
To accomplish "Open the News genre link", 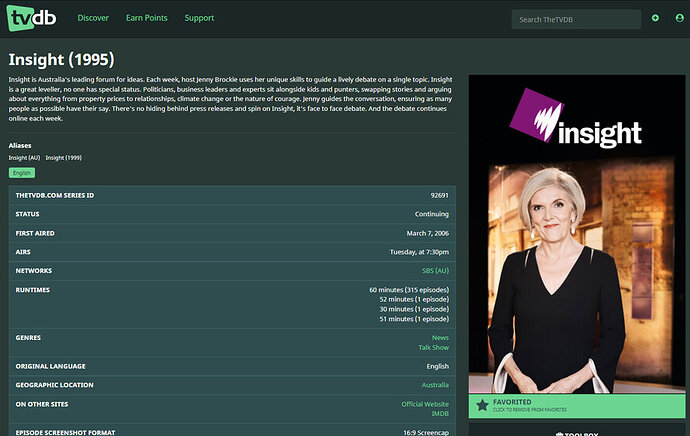I will [440, 337].
